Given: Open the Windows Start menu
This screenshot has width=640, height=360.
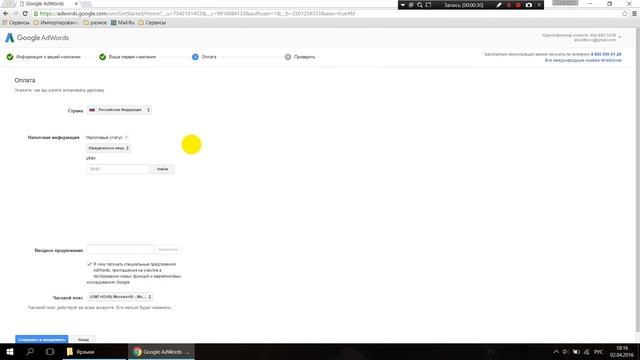Looking at the screenshot, I should (x=10, y=351).
